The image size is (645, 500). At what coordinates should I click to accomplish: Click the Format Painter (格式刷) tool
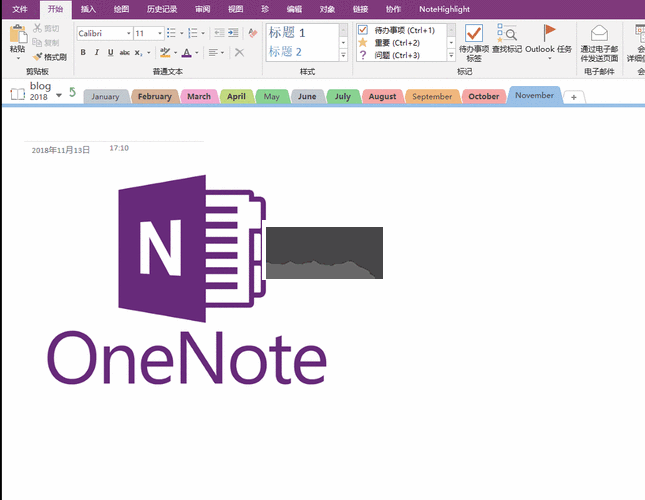tap(48, 57)
